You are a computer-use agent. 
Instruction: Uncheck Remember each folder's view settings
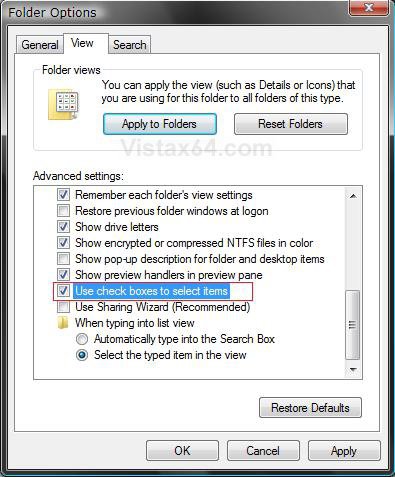click(x=63, y=195)
